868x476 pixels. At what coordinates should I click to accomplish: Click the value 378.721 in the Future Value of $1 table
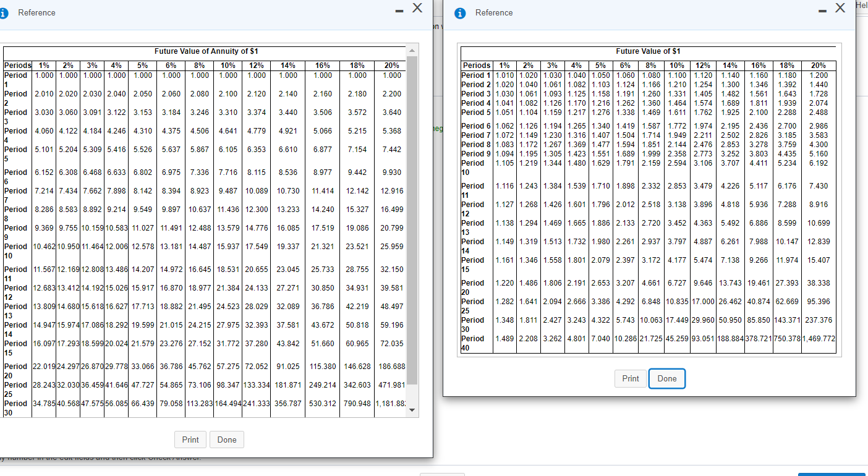tap(758, 339)
